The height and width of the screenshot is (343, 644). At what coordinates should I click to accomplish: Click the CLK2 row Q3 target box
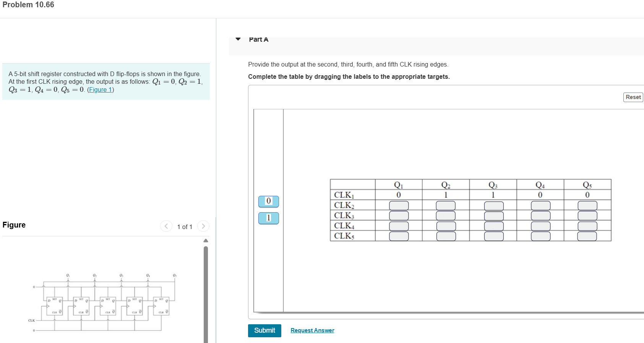click(x=493, y=206)
